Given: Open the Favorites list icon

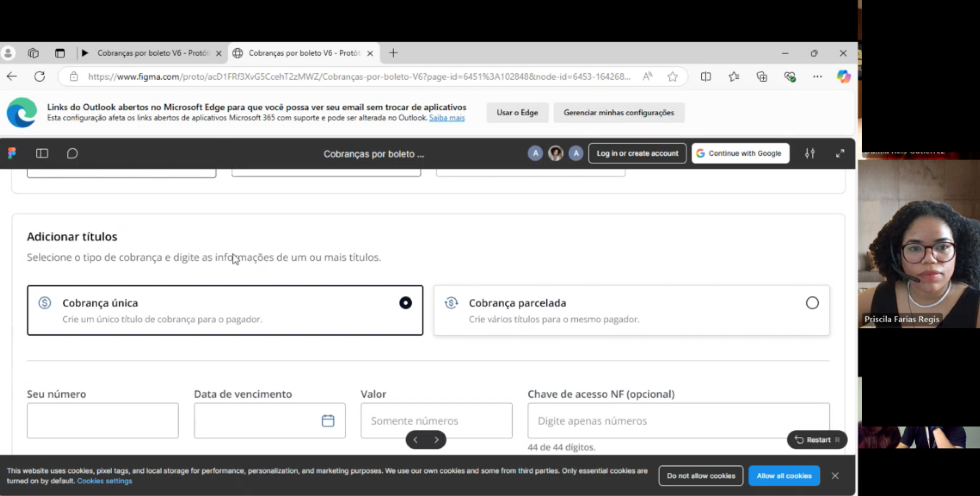Looking at the screenshot, I should click(x=734, y=76).
